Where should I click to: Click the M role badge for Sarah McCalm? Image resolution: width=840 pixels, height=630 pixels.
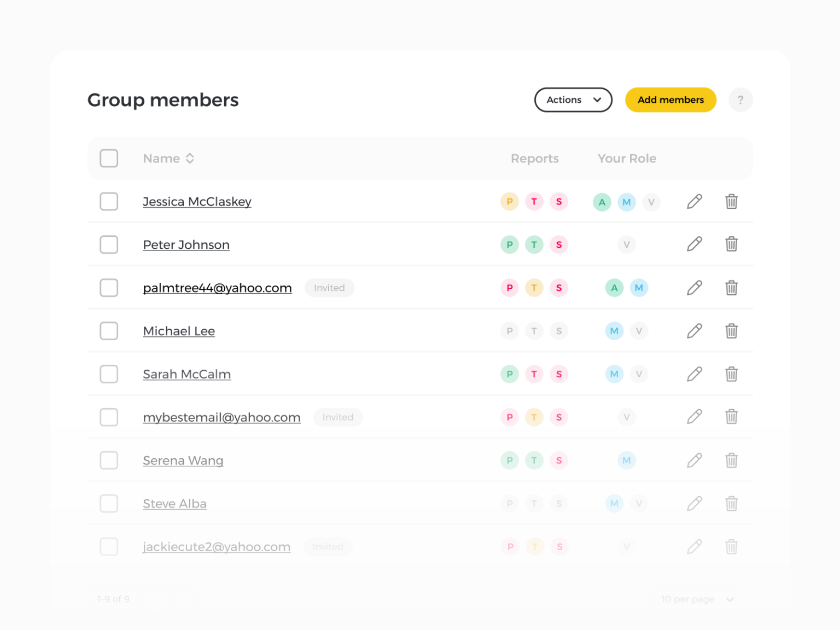pos(614,374)
